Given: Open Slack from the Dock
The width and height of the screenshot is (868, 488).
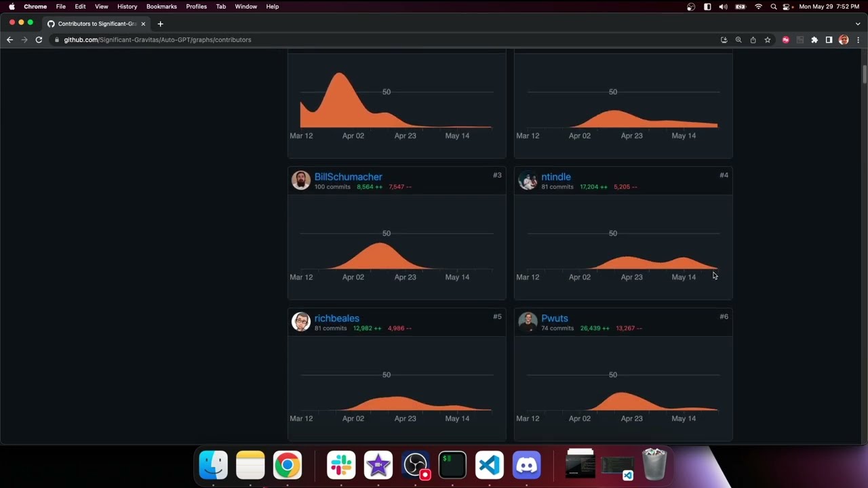Looking at the screenshot, I should pyautogui.click(x=341, y=466).
